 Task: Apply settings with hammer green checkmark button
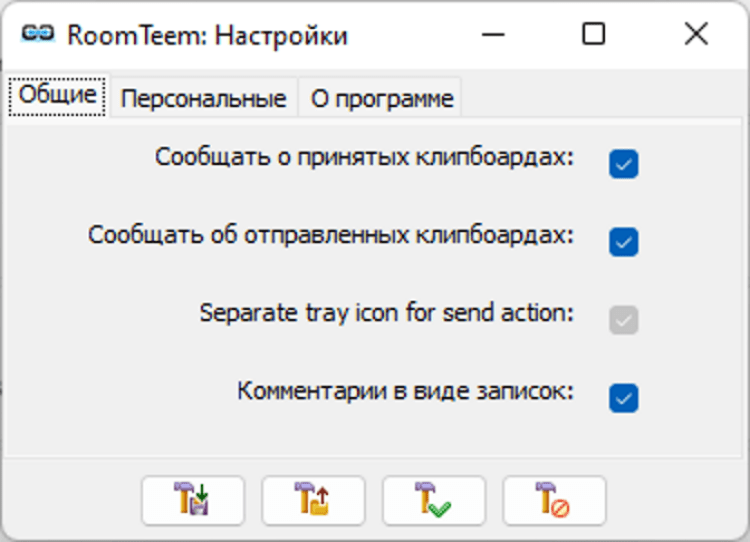click(433, 500)
